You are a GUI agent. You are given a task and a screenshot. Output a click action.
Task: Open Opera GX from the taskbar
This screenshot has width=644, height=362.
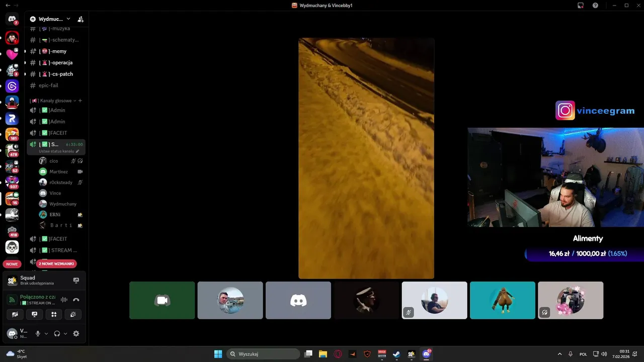click(338, 354)
